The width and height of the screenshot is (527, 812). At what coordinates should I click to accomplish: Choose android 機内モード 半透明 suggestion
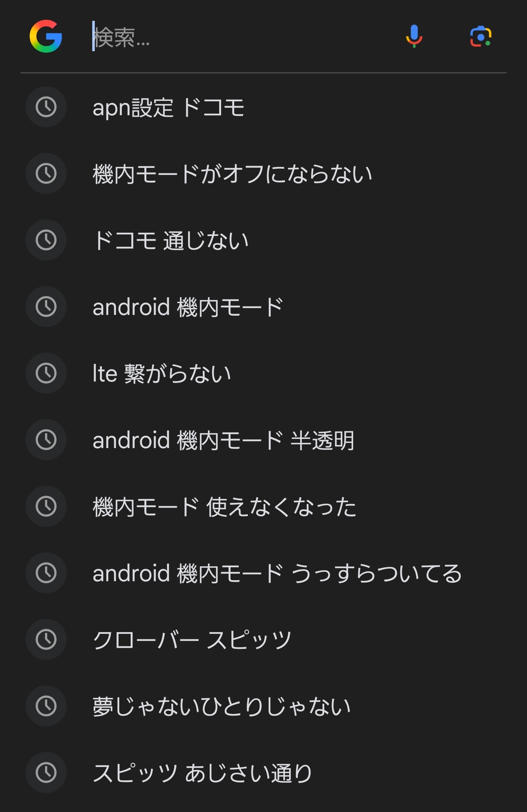coord(223,440)
